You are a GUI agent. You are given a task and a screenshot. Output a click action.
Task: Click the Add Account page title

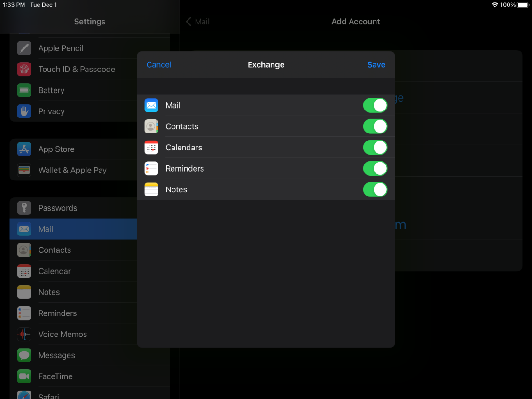tap(356, 21)
